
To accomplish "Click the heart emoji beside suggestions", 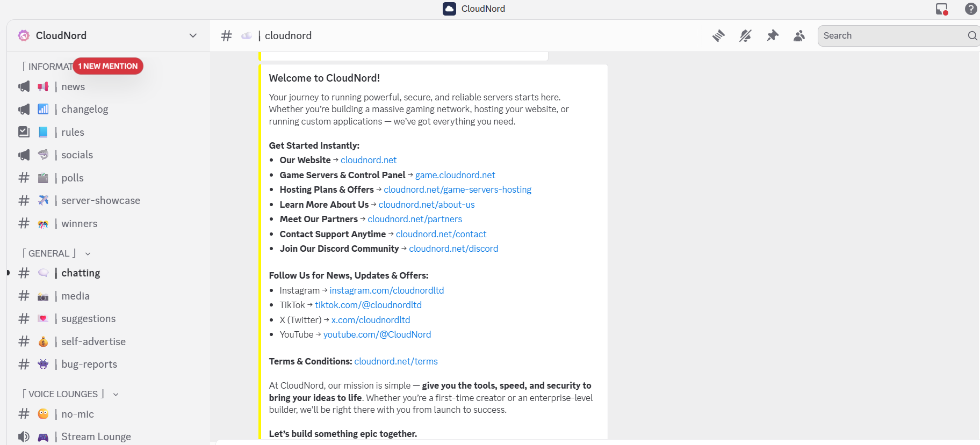I will click(43, 319).
